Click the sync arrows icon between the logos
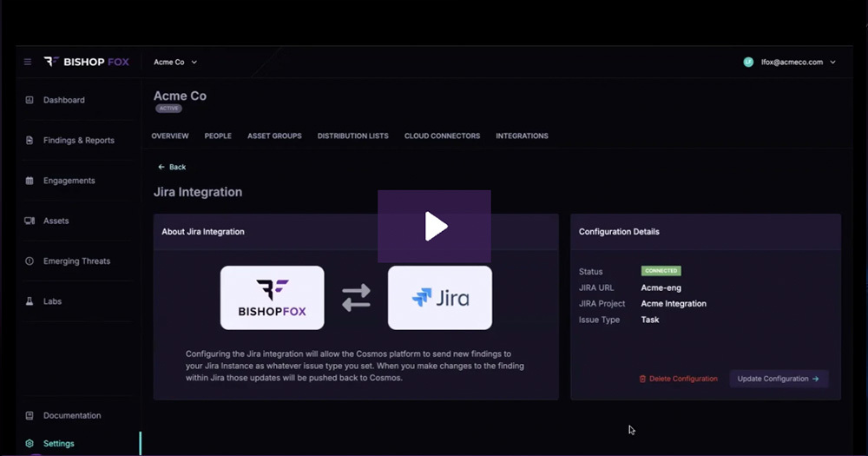 (356, 298)
